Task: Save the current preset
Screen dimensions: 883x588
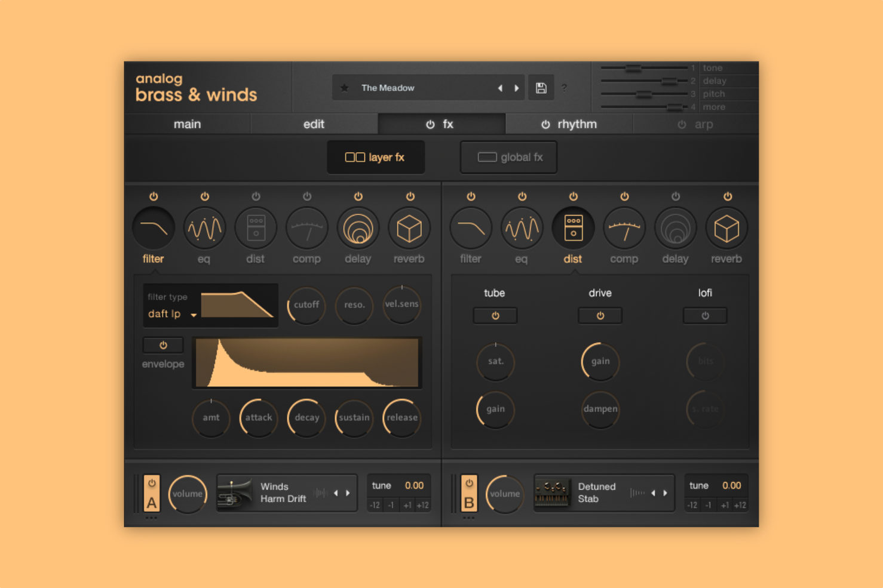Action: [x=541, y=88]
